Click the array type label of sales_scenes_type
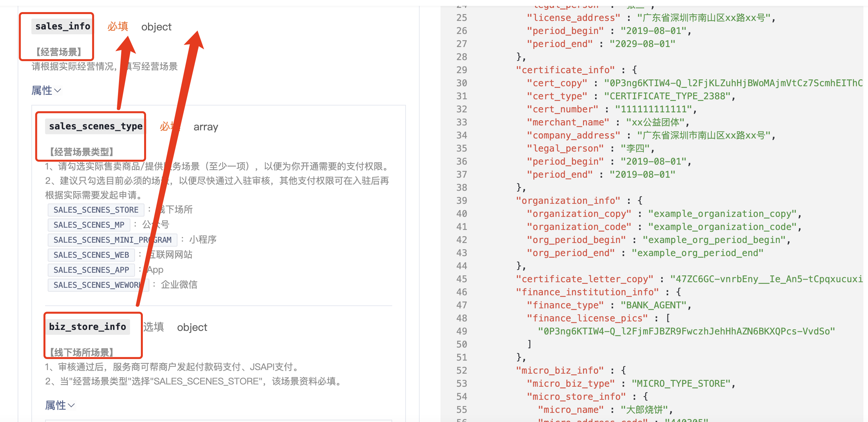 (206, 127)
